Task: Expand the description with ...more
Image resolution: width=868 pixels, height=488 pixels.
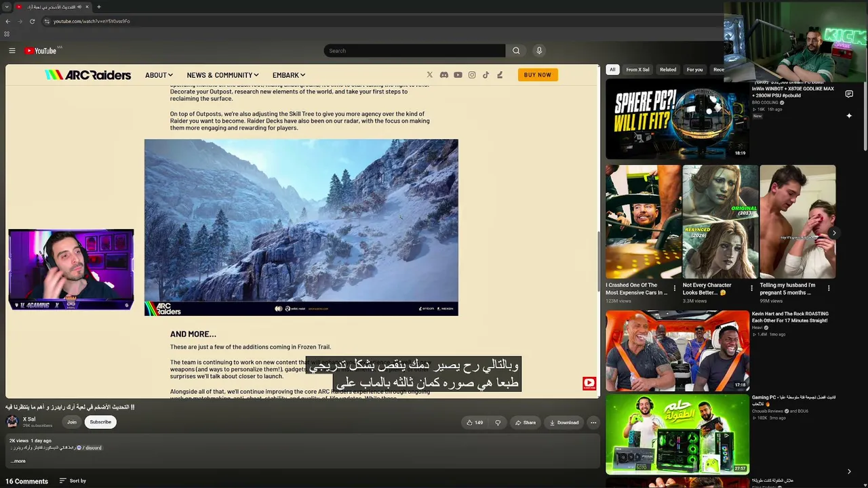Action: [x=18, y=461]
